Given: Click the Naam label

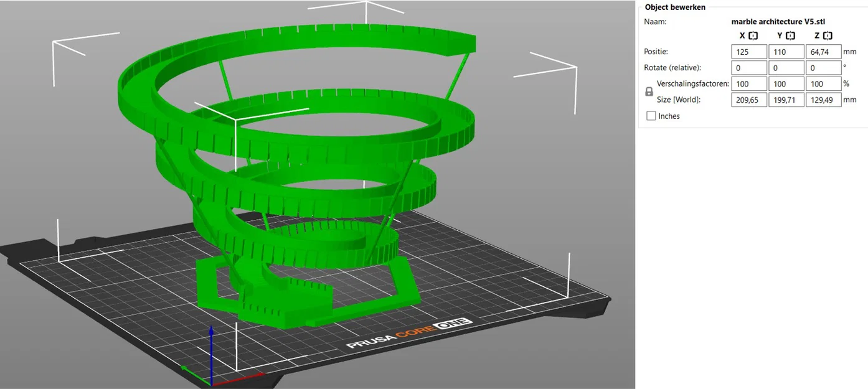Looking at the screenshot, I should 655,22.
